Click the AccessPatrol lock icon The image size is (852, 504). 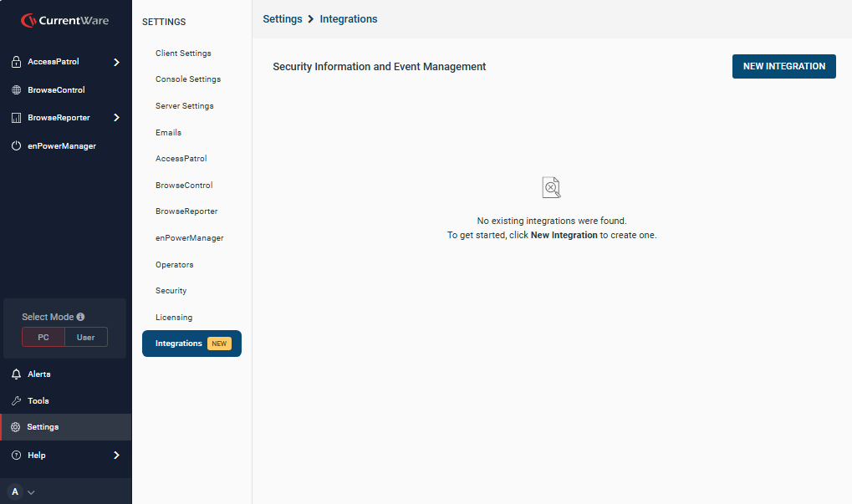click(16, 62)
